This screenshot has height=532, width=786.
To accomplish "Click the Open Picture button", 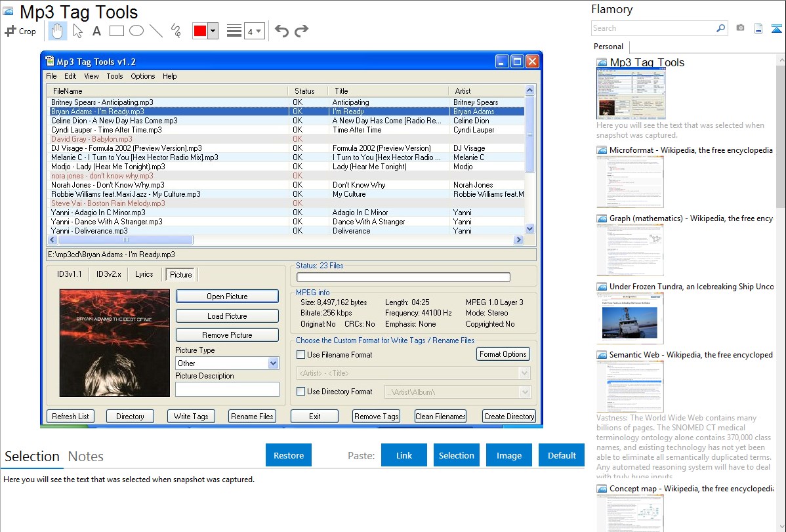I will 227,297.
